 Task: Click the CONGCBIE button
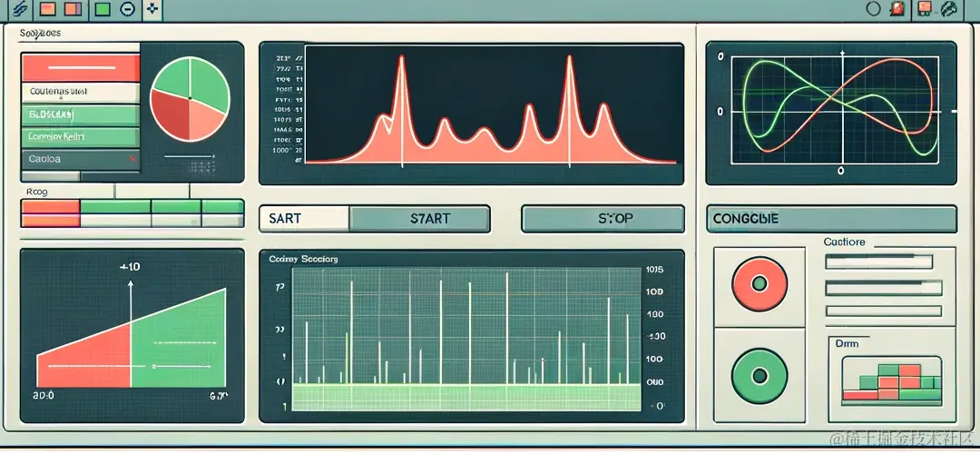831,220
